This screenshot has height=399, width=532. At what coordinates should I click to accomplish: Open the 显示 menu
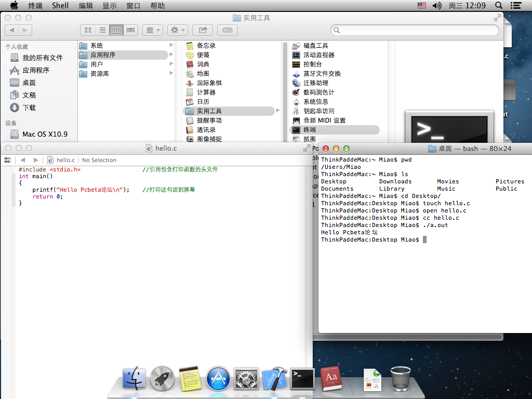click(x=110, y=5)
